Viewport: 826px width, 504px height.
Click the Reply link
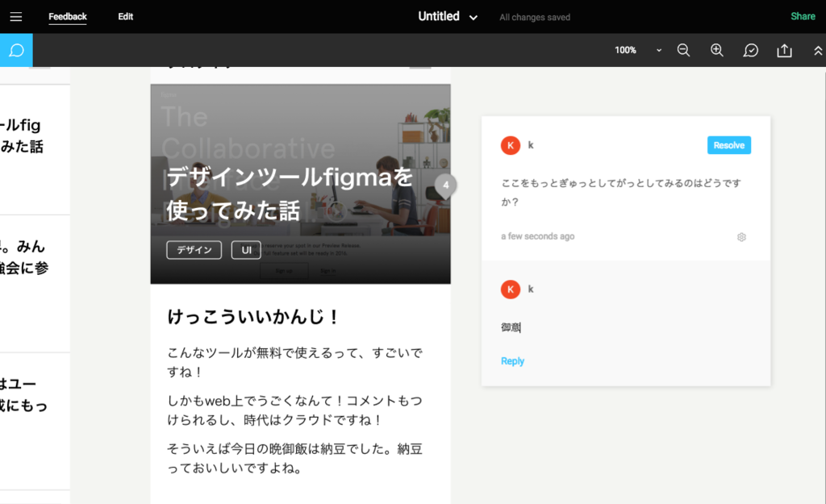click(x=512, y=360)
